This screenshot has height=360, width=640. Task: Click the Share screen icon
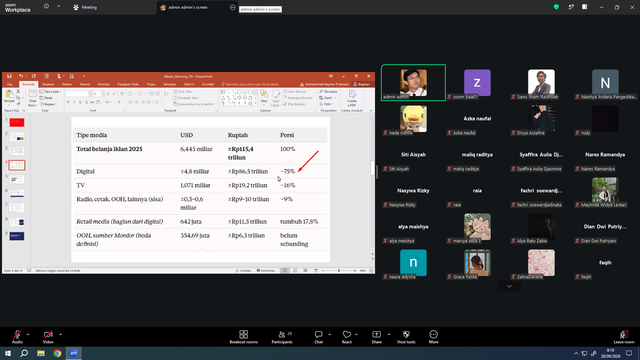click(x=376, y=334)
